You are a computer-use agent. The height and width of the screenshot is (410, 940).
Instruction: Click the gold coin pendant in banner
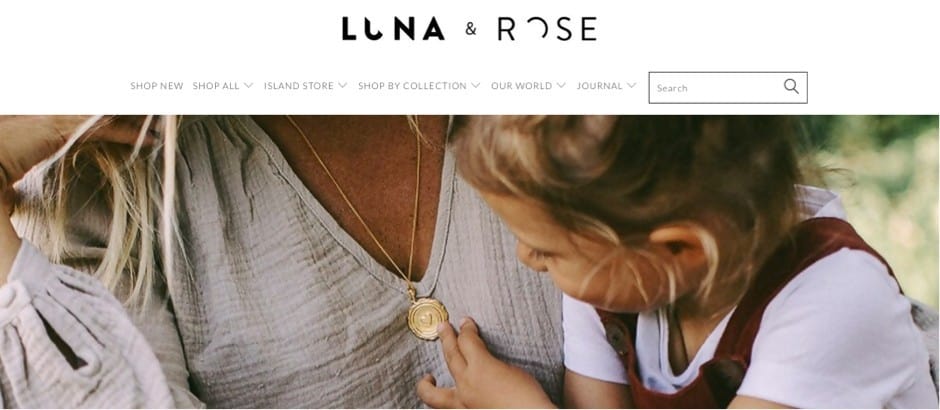click(x=427, y=318)
